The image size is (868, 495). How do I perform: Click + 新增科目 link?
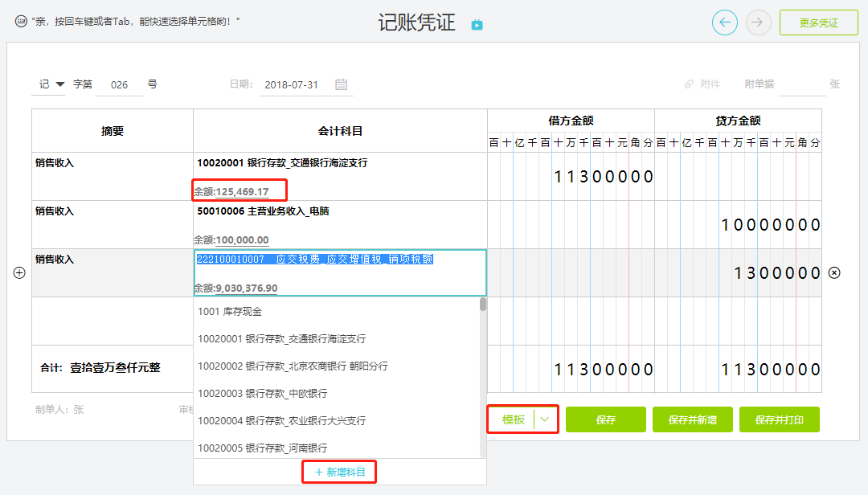[x=339, y=472]
